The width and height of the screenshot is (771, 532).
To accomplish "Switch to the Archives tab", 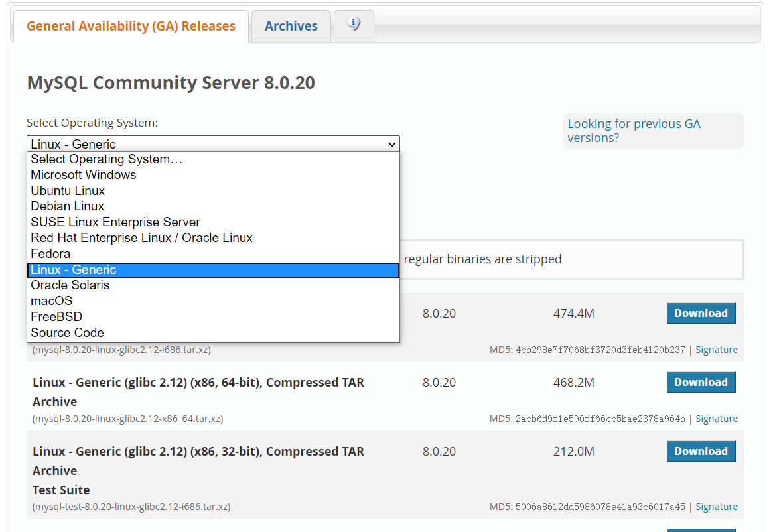I will click(291, 27).
